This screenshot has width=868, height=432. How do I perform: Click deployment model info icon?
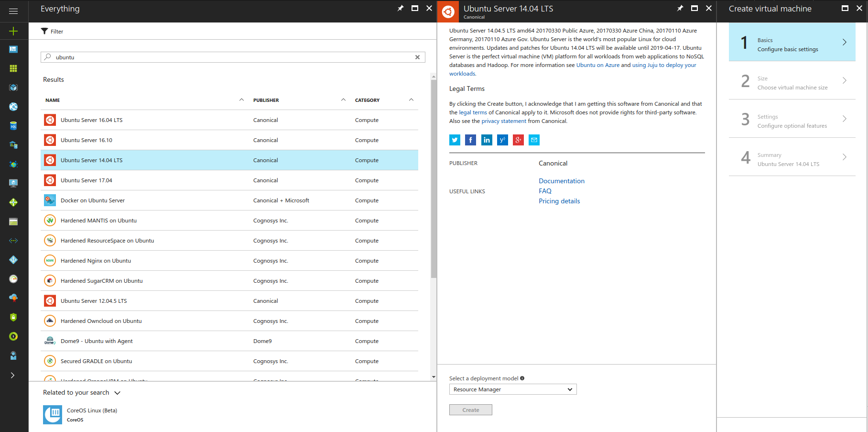point(522,378)
